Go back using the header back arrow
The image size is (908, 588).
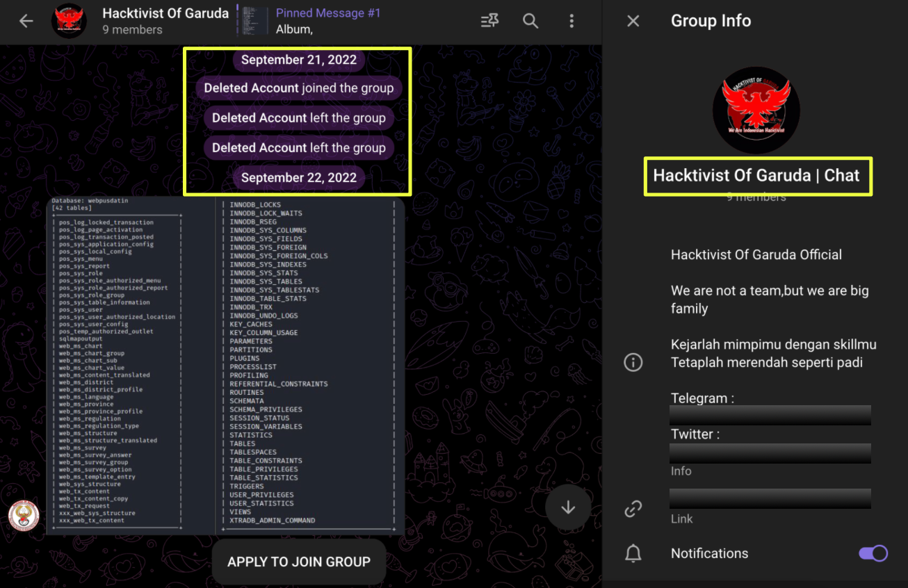click(26, 21)
